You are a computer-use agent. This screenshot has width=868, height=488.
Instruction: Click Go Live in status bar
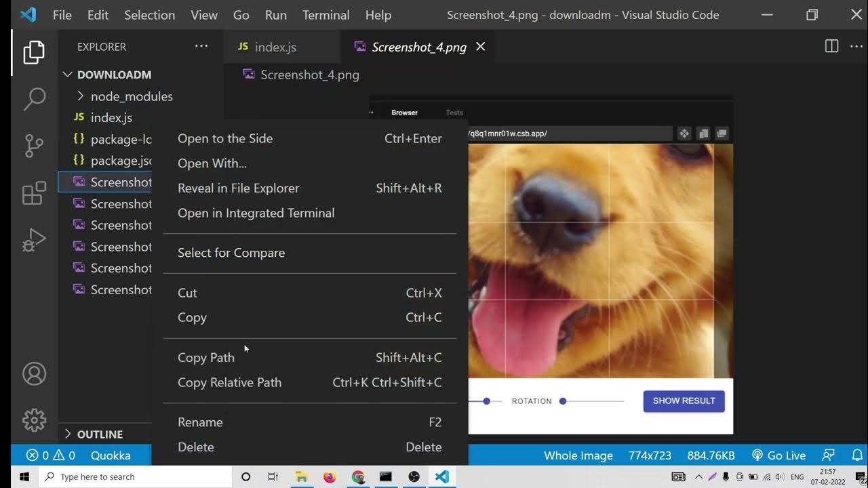(779, 455)
